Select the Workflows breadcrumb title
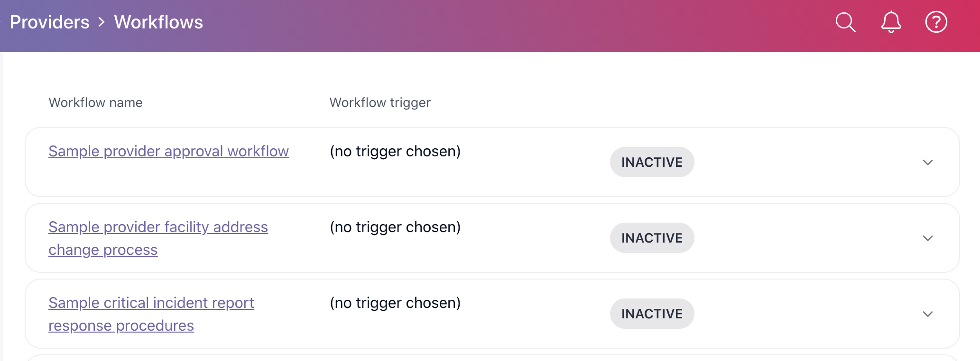Screen dimensions: 980x361 pyautogui.click(x=158, y=22)
